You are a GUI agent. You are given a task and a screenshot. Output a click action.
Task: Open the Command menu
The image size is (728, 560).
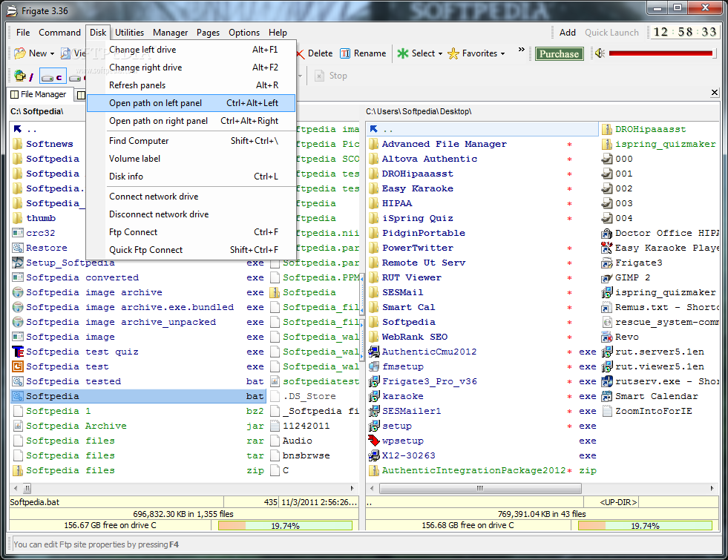click(59, 33)
